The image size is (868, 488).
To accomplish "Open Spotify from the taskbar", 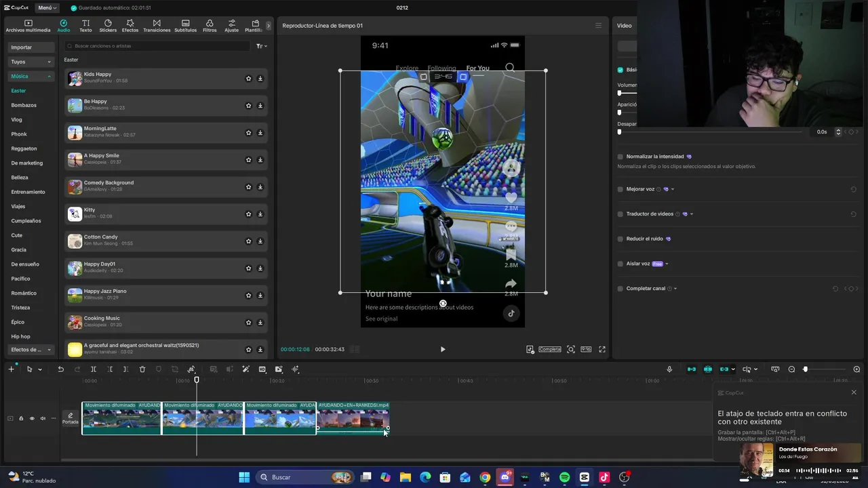I will 565,477.
